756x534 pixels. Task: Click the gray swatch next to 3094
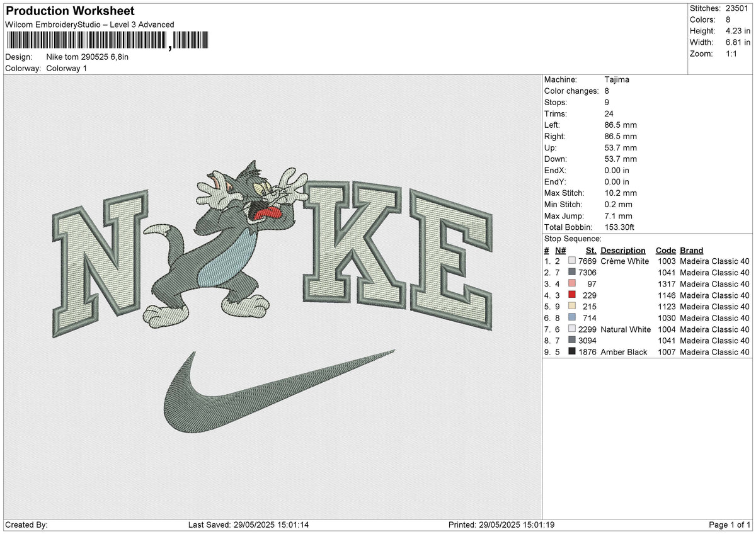(572, 340)
